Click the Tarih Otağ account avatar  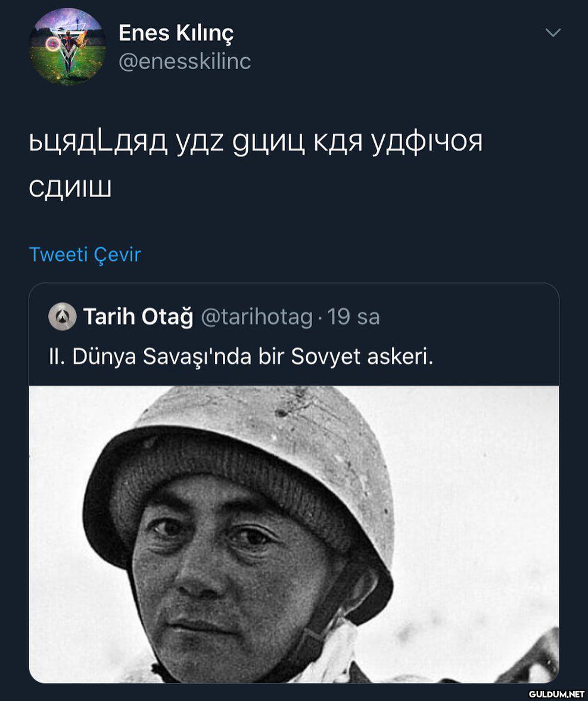point(62,317)
